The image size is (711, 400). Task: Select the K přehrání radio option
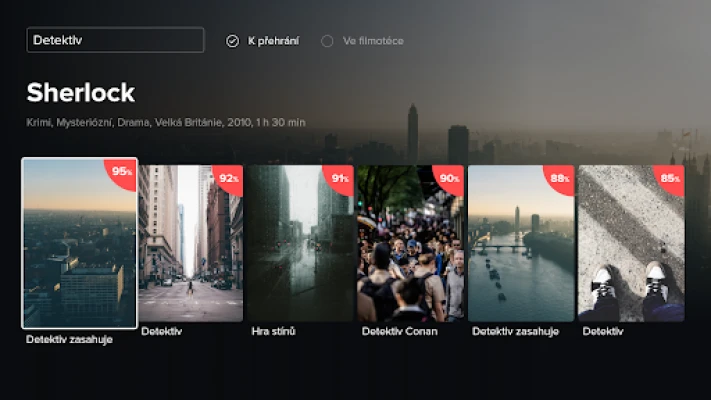[x=263, y=41]
